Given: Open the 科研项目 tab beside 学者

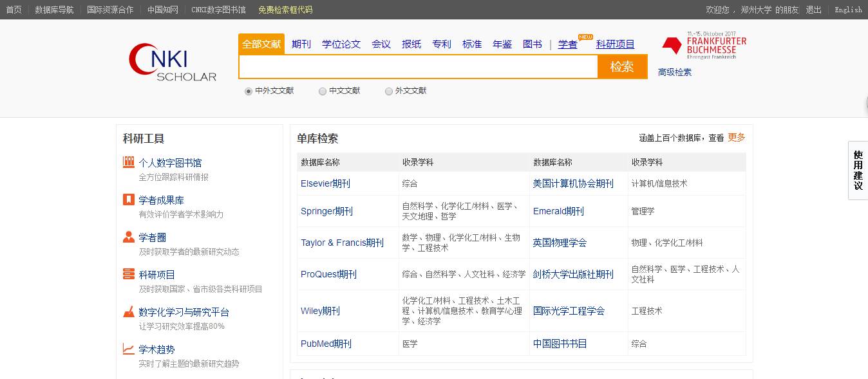Looking at the screenshot, I should point(616,44).
